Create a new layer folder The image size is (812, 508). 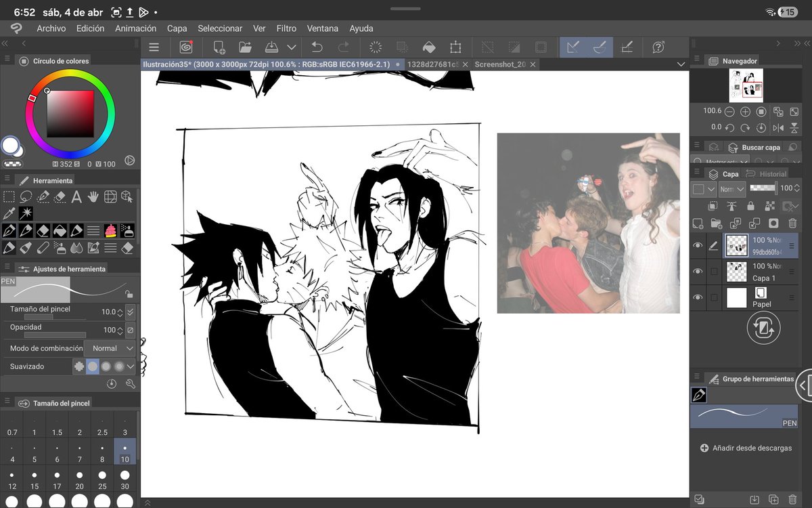717,223
